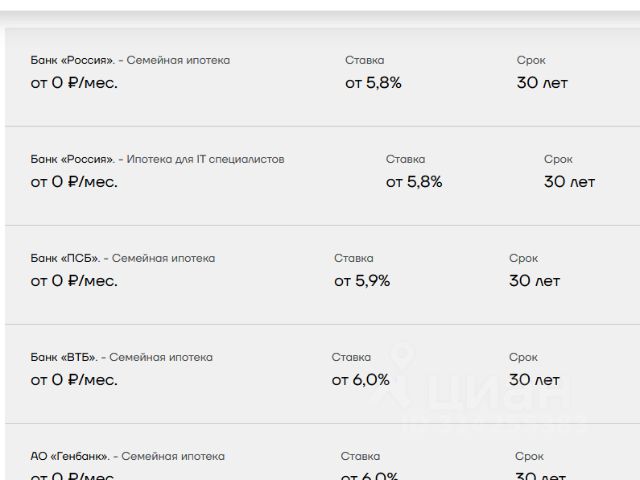Click Ставка label in Генбанк row

[360, 456]
